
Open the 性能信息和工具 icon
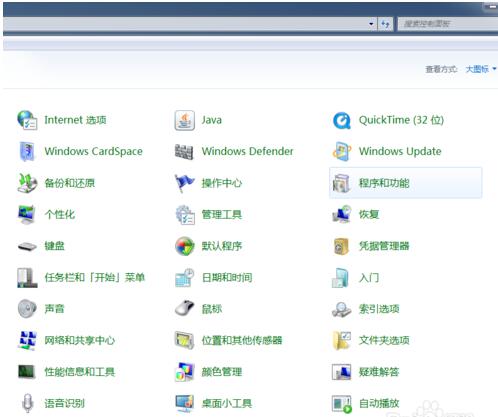click(27, 372)
